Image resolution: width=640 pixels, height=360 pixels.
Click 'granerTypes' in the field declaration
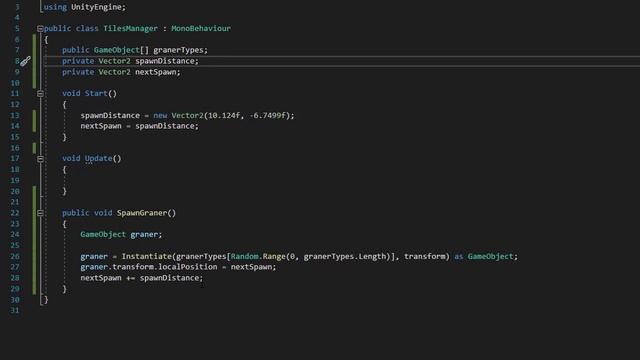(x=178, y=50)
